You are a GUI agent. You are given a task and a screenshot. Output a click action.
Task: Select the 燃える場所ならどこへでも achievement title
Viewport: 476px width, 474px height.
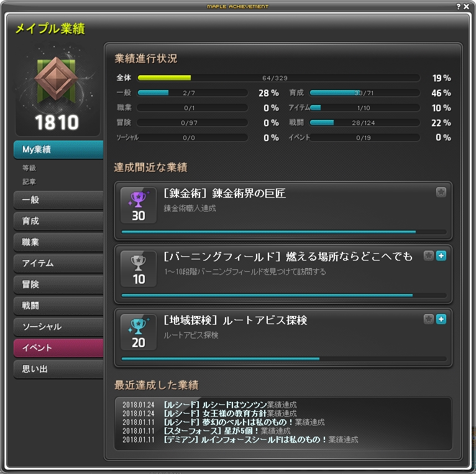click(x=349, y=257)
